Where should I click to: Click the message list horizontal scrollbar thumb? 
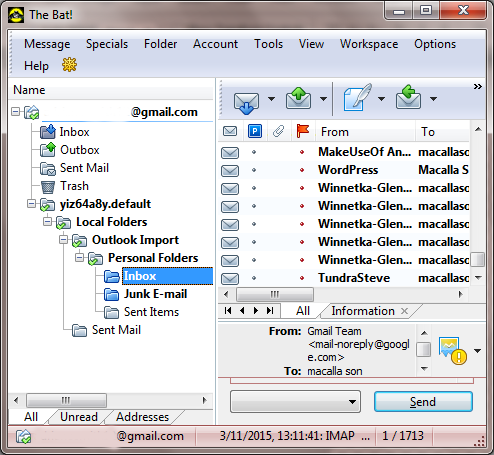tap(275, 294)
